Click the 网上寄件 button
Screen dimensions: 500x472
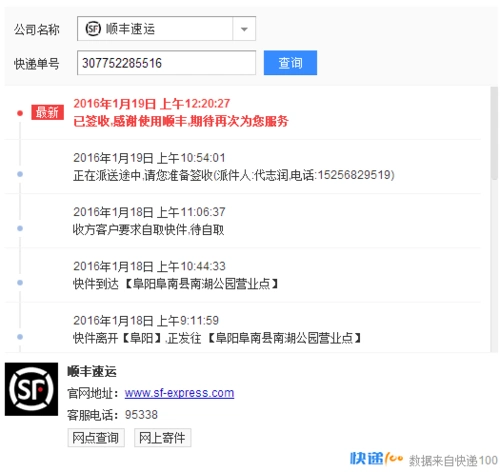click(162, 438)
